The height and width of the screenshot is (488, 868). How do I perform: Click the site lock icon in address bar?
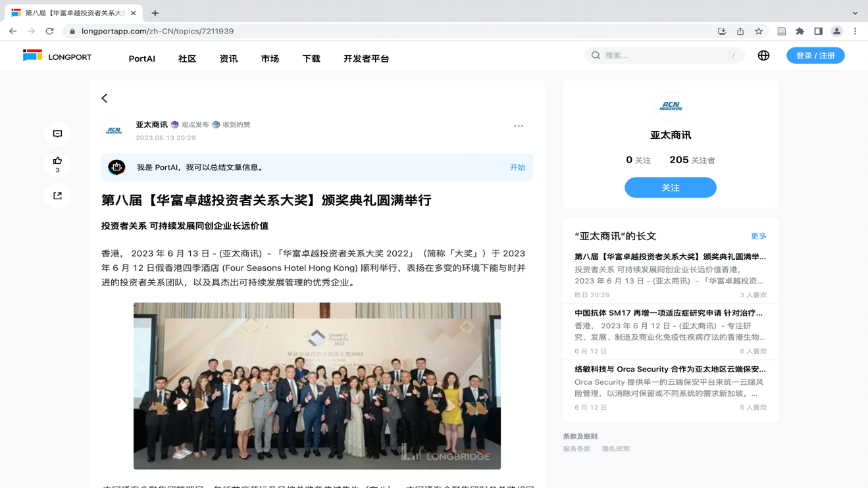tap(72, 31)
